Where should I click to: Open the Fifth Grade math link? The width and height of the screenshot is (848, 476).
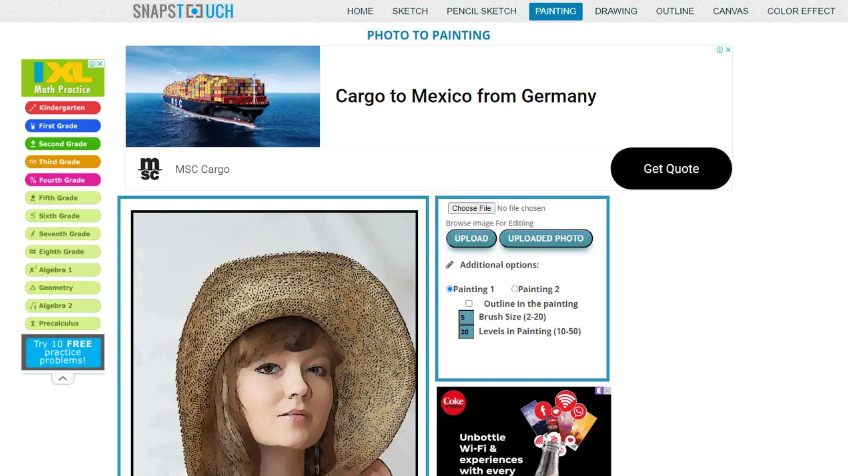click(x=63, y=198)
